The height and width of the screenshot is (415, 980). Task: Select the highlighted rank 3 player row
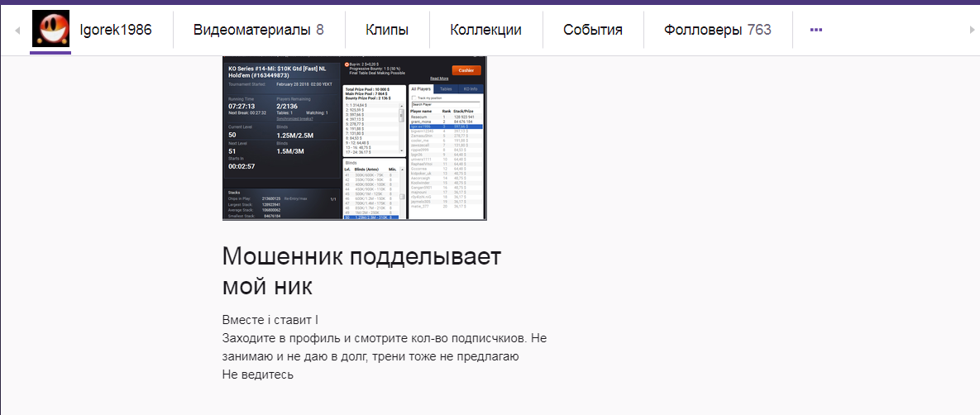click(447, 126)
